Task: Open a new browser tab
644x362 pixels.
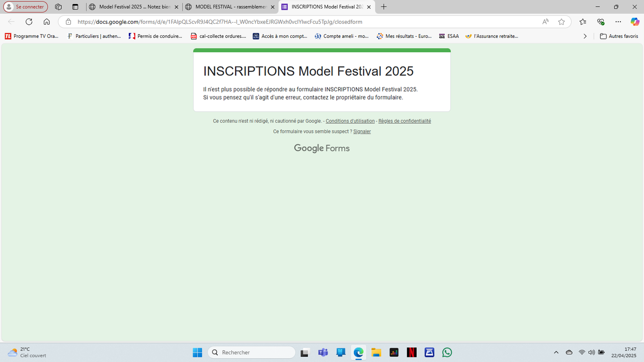Action: [384, 7]
